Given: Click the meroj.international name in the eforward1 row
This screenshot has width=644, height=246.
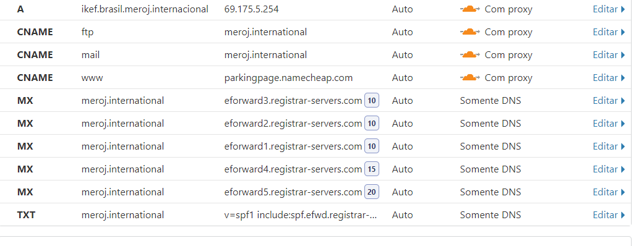Looking at the screenshot, I should click(122, 146).
